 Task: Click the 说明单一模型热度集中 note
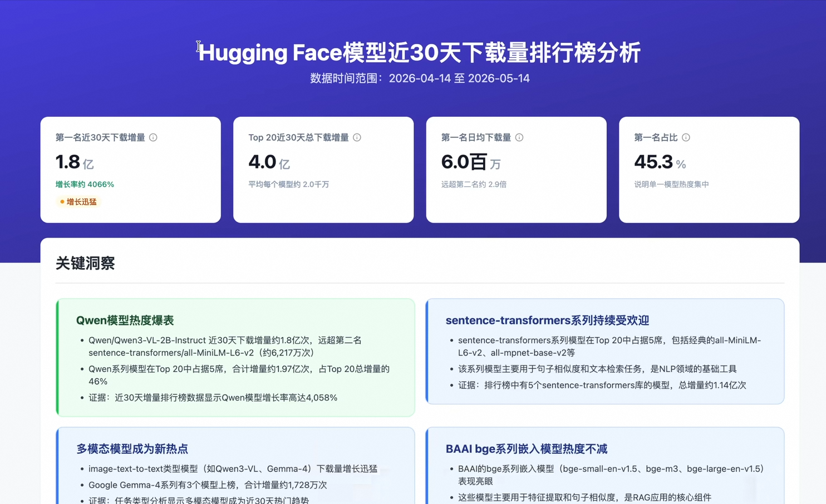671,184
